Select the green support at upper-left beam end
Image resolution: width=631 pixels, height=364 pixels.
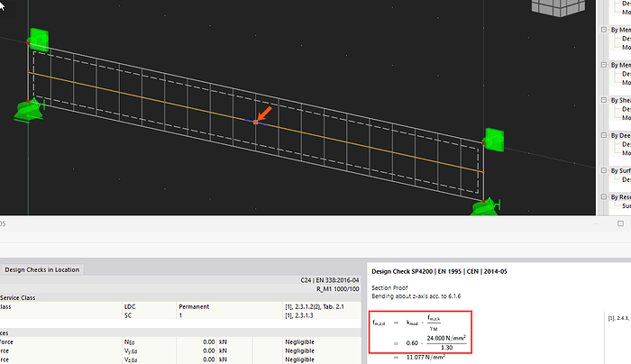(39, 40)
